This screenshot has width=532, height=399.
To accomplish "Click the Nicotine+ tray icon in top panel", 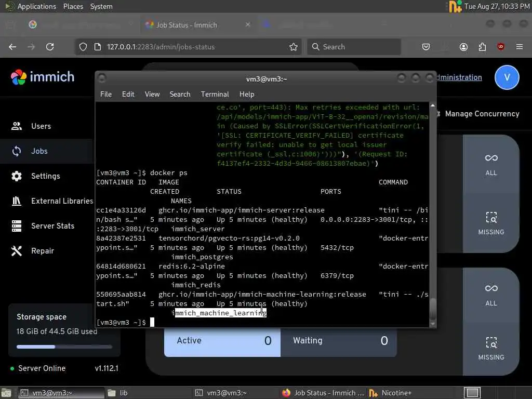I will pyautogui.click(x=455, y=6).
